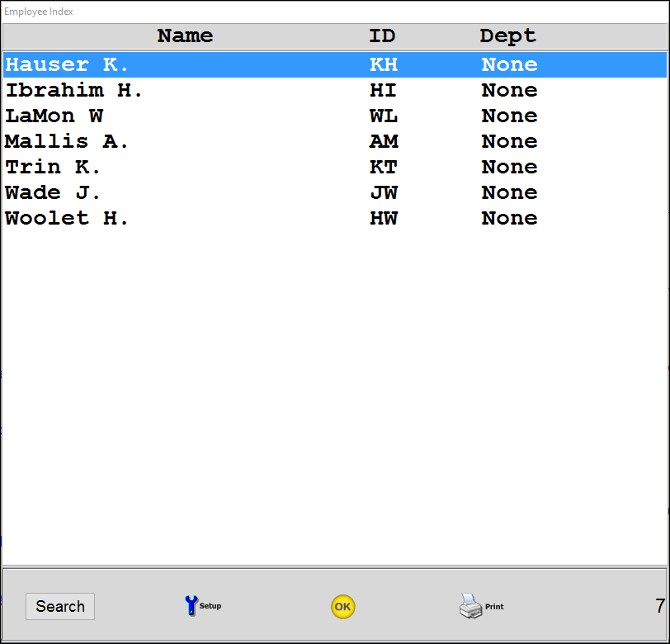This screenshot has width=670, height=644.
Task: Click Dept value None for Woolet H.
Action: tap(509, 219)
